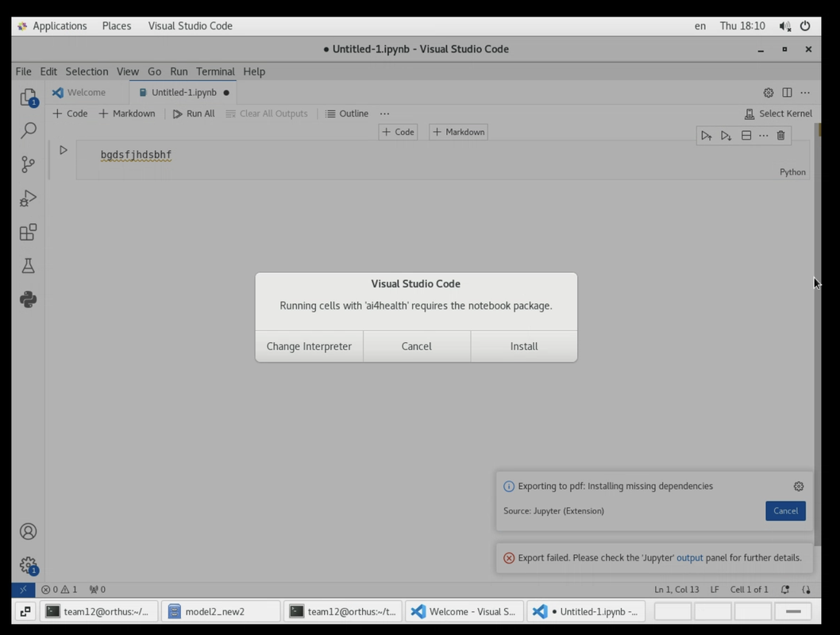840x635 pixels.
Task: Add Code cell from notebook toolbar
Action: pyautogui.click(x=70, y=114)
